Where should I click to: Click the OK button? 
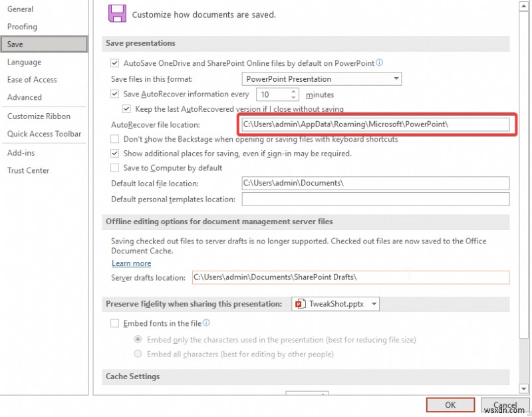pyautogui.click(x=450, y=405)
